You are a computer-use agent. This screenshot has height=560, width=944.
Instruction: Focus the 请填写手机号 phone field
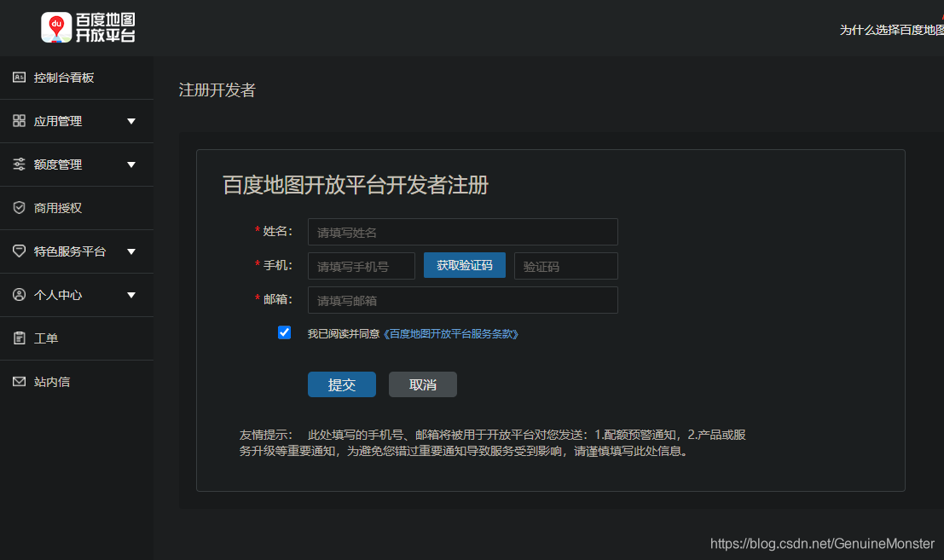(x=362, y=266)
